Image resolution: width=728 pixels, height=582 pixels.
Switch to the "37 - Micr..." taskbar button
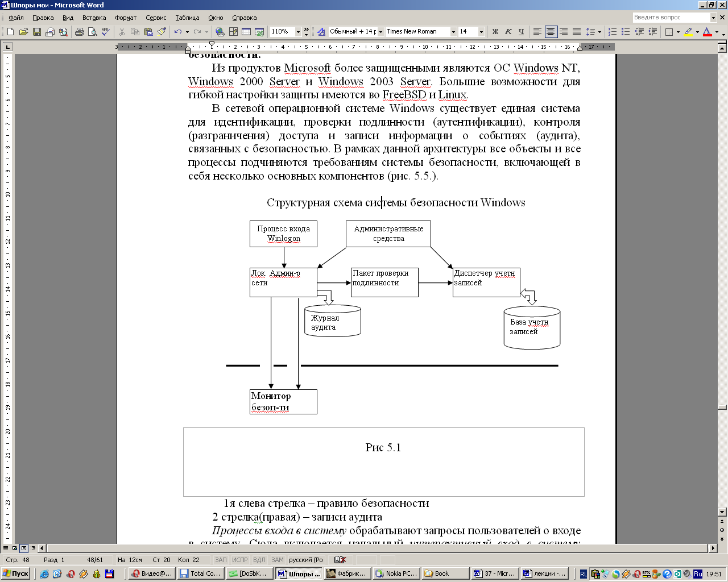(x=495, y=573)
